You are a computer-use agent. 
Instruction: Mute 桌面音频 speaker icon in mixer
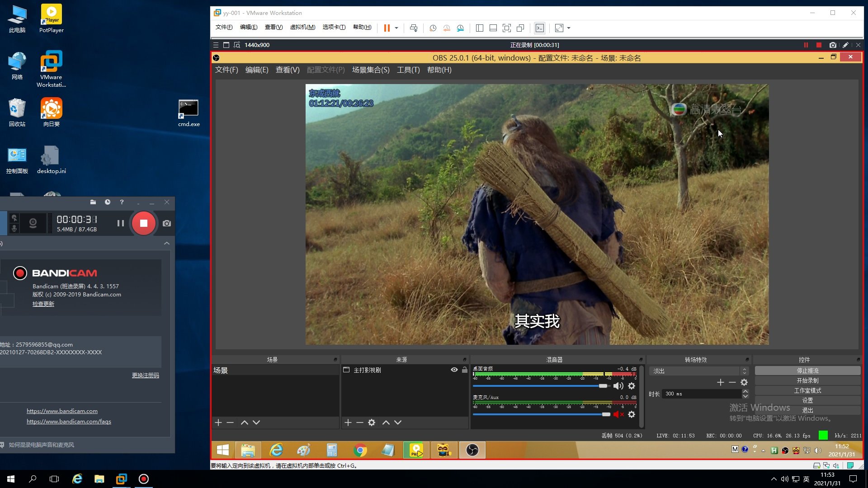[618, 386]
